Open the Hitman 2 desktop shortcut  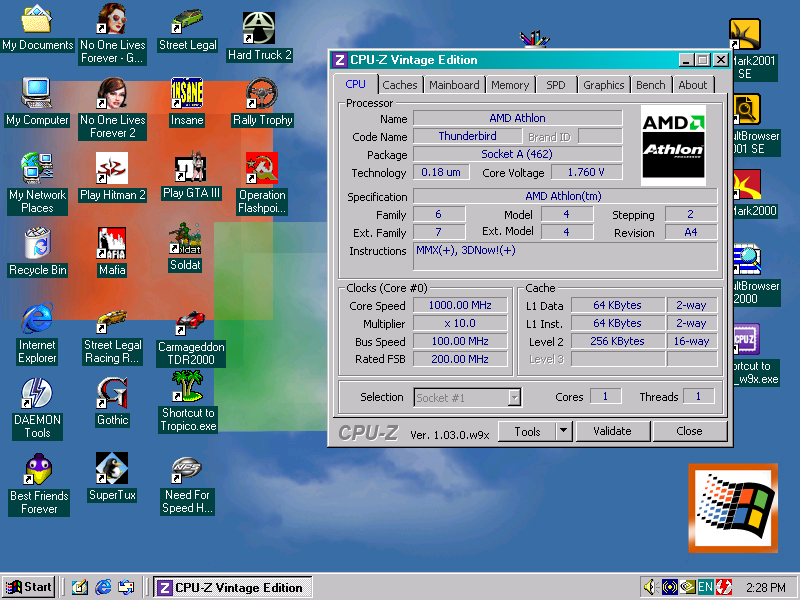[112, 169]
